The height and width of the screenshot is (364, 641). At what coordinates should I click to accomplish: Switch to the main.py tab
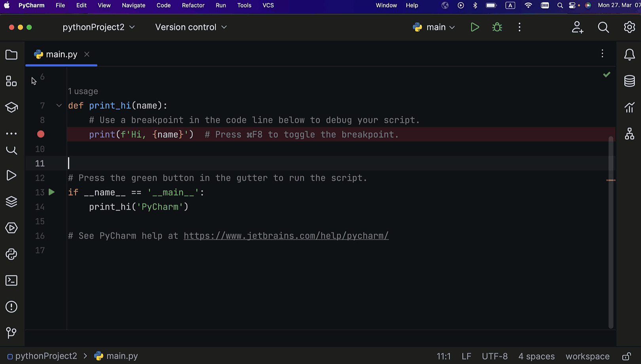[x=61, y=54]
